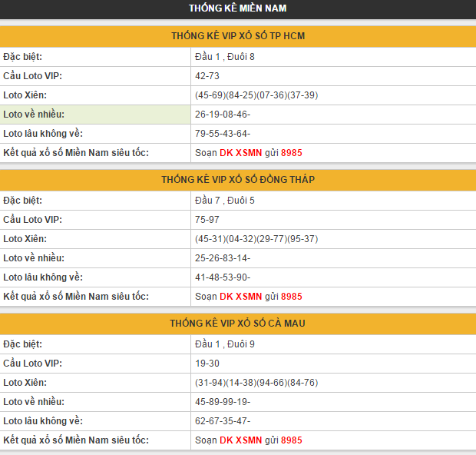
Task: Click 'Đặc biệt:' label in Cà Mau table
Action: 22,344
